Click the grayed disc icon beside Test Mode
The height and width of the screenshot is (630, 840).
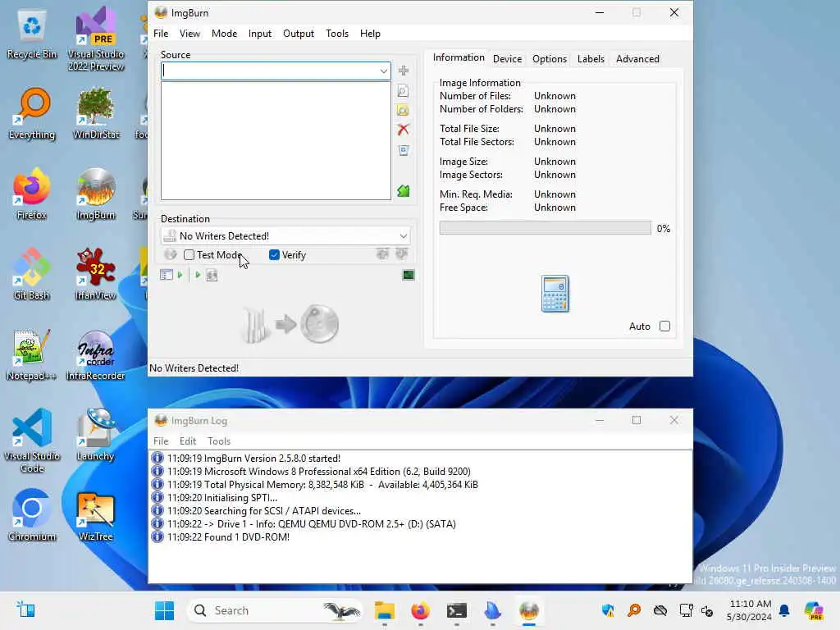tap(171, 255)
